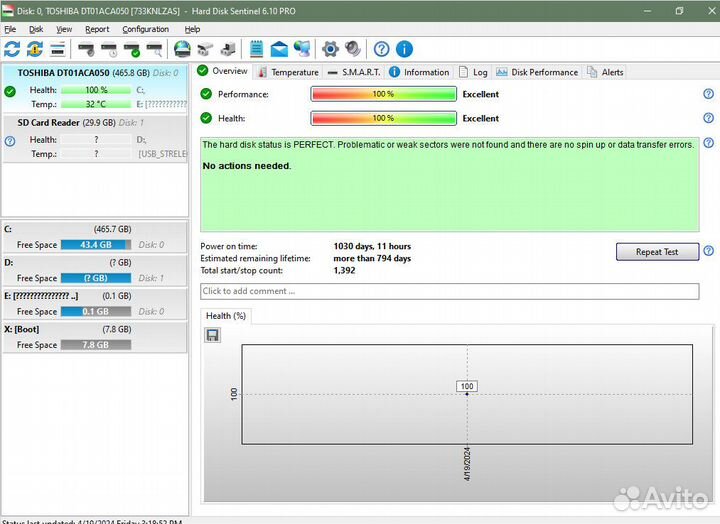Viewport: 720px width, 524px height.
Task: Click unknown status icon for SD Card Reader
Action: (x=10, y=141)
